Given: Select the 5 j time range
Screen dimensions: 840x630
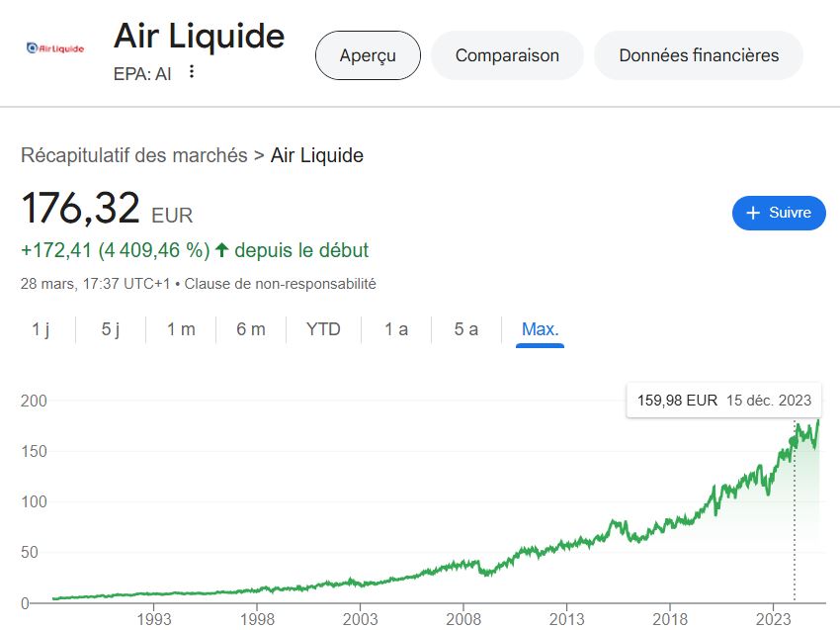Looking at the screenshot, I should point(111,329).
